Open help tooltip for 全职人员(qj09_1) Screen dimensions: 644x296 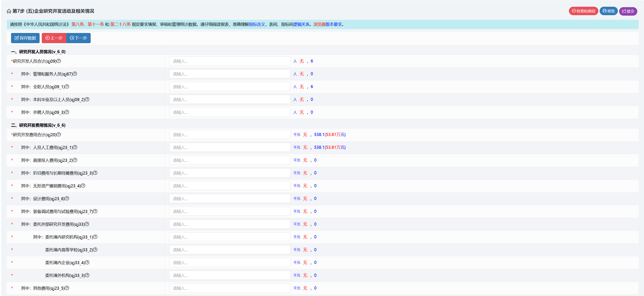(x=67, y=86)
